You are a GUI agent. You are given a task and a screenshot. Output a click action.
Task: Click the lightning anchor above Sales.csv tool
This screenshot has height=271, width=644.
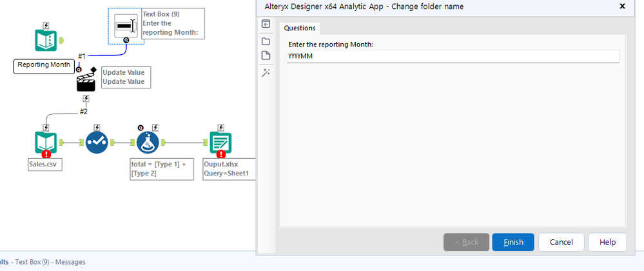[46, 128]
